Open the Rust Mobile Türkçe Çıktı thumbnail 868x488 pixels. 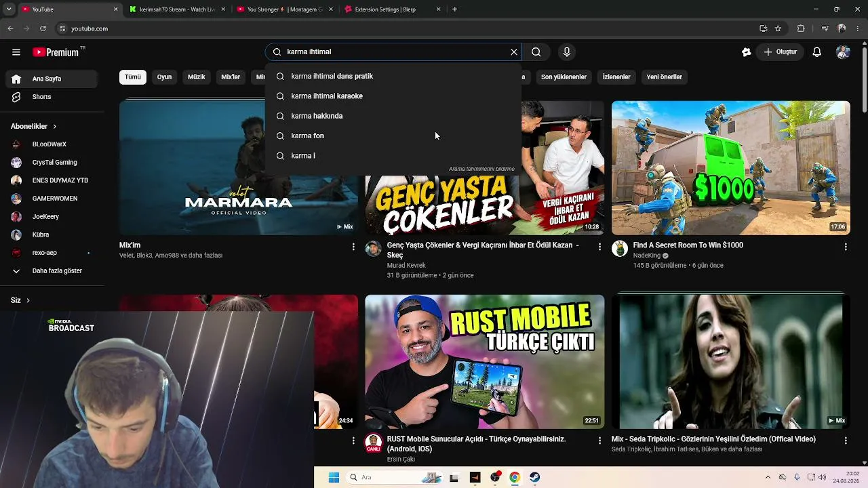[x=484, y=362]
